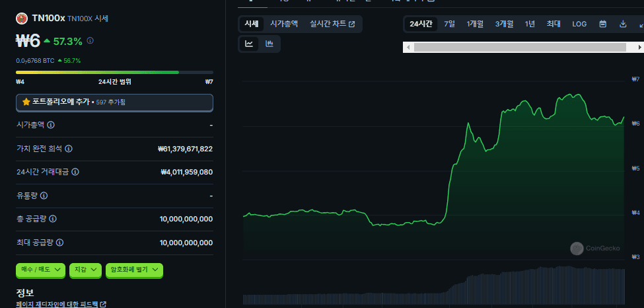Switch to the candlestick chart icon
The image size is (644, 308).
pyautogui.click(x=269, y=44)
